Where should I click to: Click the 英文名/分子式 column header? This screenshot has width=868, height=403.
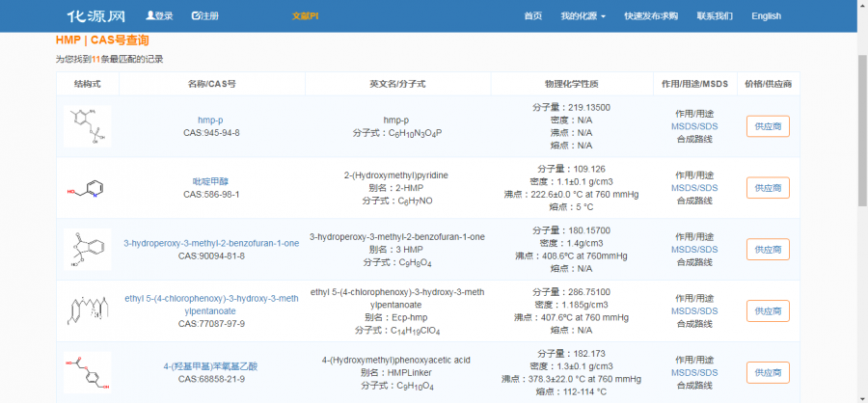(x=397, y=84)
